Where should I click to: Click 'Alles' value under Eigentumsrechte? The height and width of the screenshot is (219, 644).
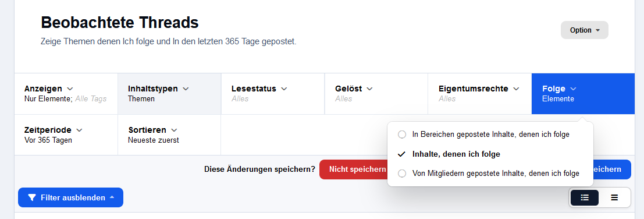click(x=447, y=98)
